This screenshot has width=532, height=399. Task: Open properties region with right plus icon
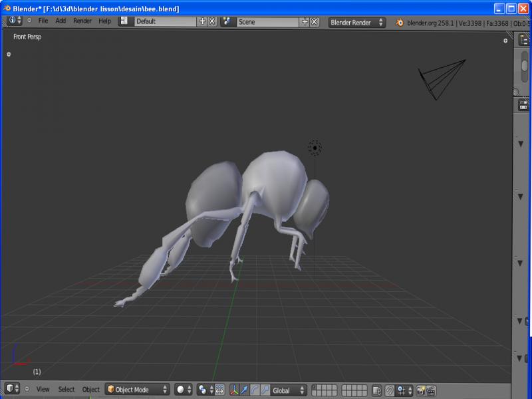(505, 41)
